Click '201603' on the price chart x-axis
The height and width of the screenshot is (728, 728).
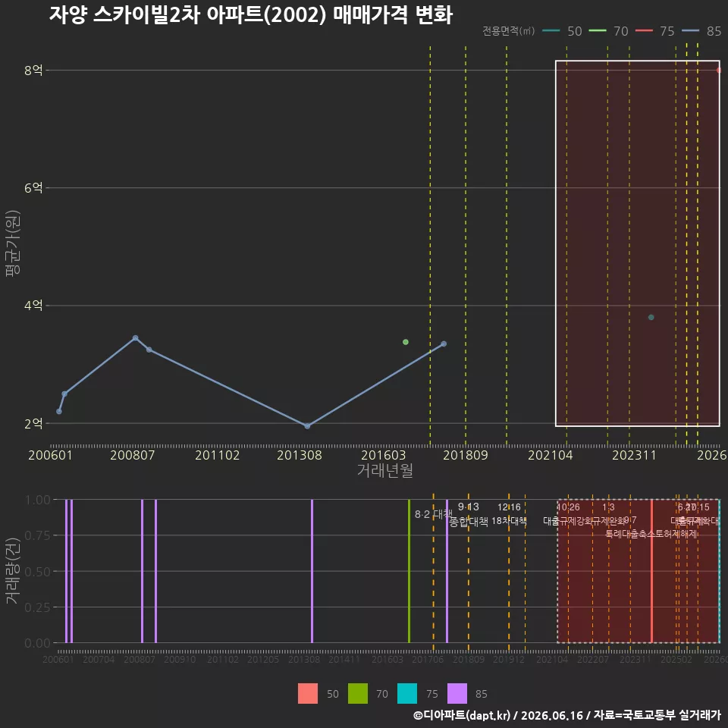[x=384, y=455]
